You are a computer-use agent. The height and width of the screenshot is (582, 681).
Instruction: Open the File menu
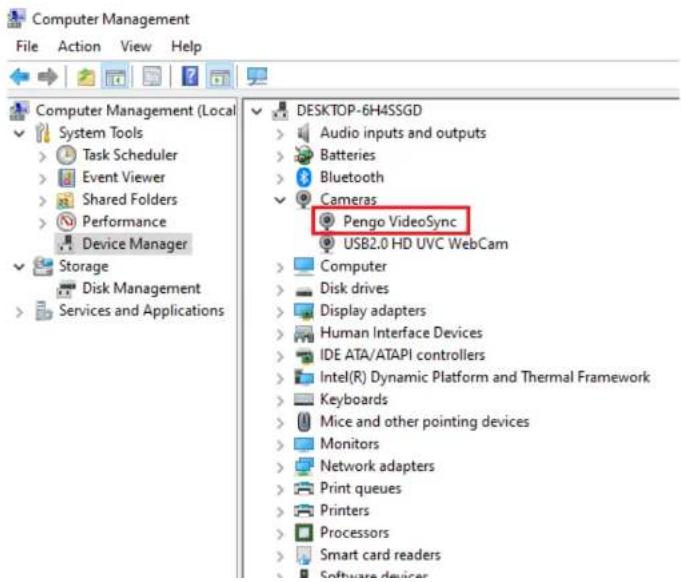point(27,46)
